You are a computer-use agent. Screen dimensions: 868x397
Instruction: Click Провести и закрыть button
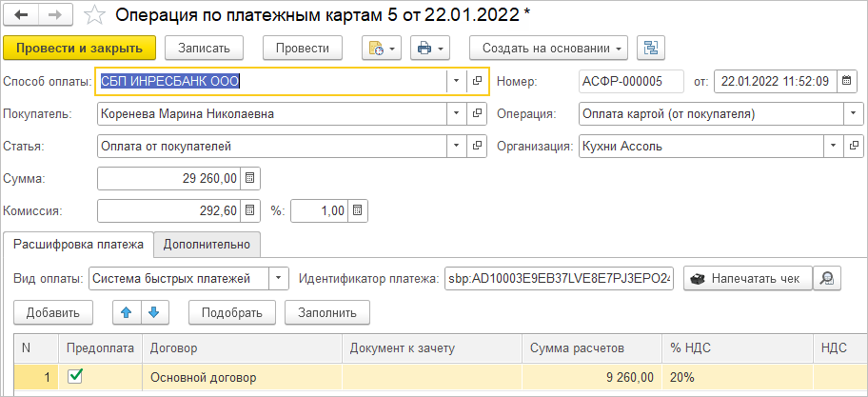(x=79, y=48)
